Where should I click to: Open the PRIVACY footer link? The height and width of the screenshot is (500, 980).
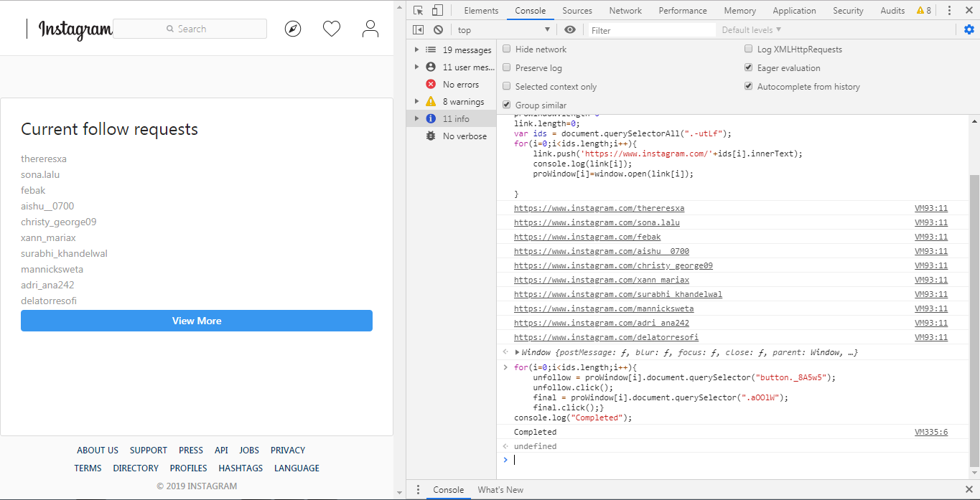pos(288,451)
